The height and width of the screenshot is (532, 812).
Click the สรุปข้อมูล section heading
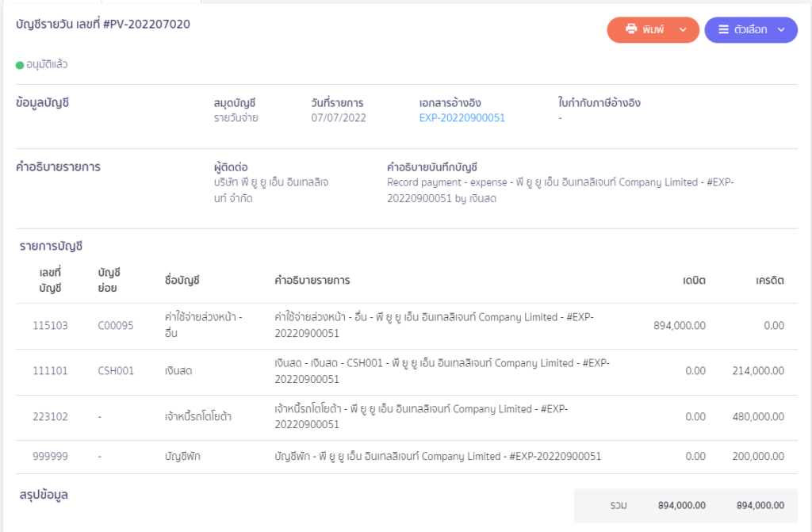point(44,495)
